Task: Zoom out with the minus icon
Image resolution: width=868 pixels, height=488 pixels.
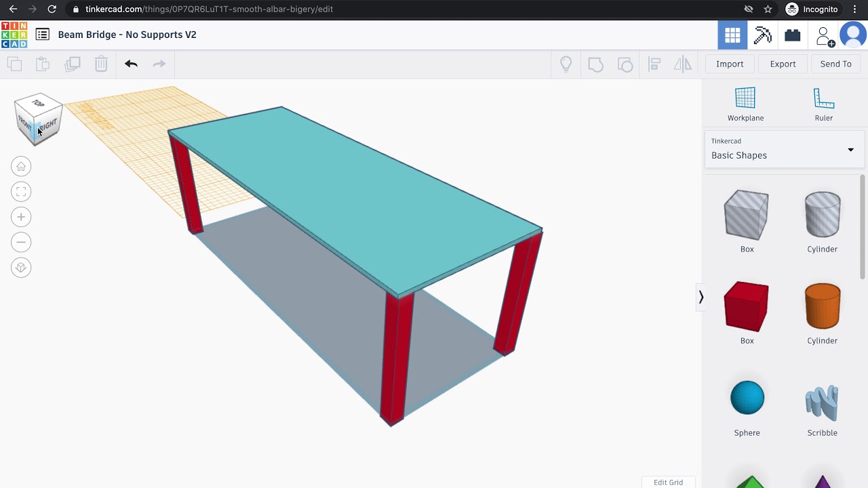Action: click(x=21, y=242)
